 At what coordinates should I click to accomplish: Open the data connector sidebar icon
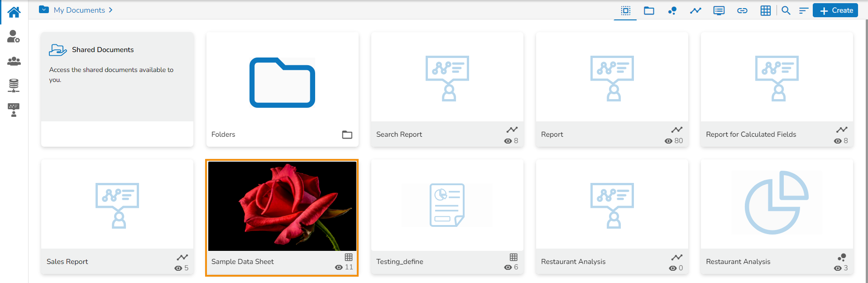coord(14,85)
